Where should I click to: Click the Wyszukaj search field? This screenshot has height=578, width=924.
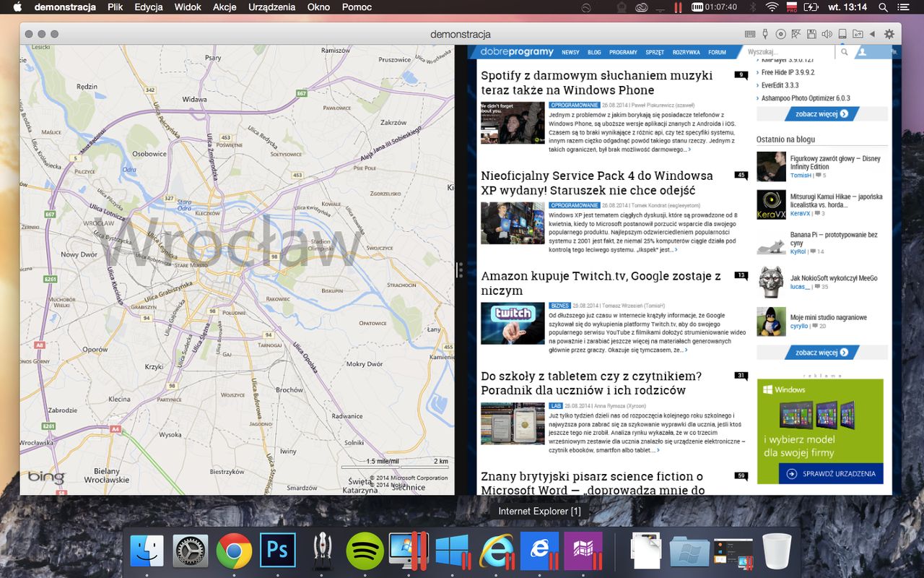pos(789,52)
